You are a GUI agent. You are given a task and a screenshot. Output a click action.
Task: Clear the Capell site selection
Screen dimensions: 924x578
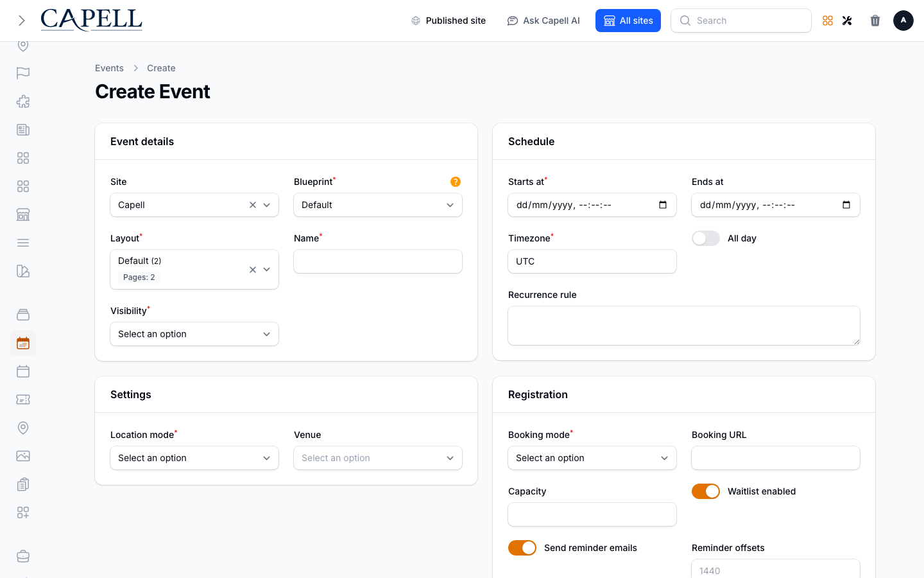(x=253, y=205)
